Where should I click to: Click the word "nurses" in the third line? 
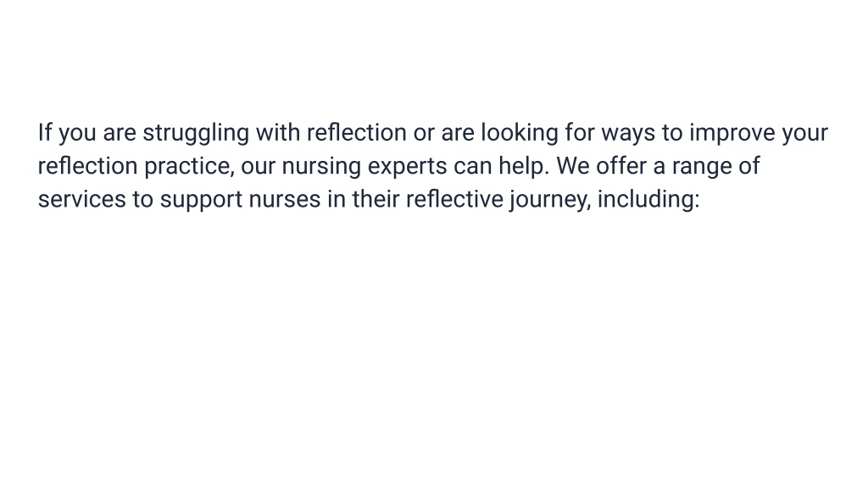[x=285, y=201]
